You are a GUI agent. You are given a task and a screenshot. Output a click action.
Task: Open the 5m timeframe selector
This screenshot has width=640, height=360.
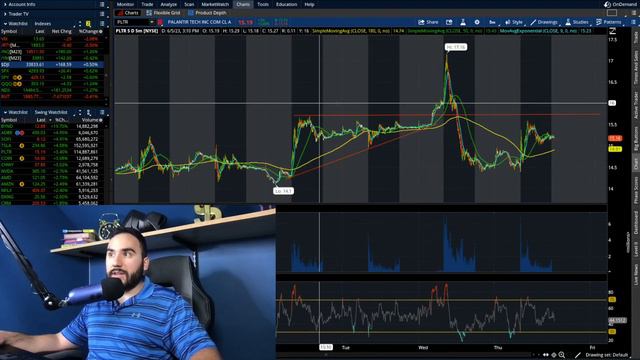click(x=493, y=22)
